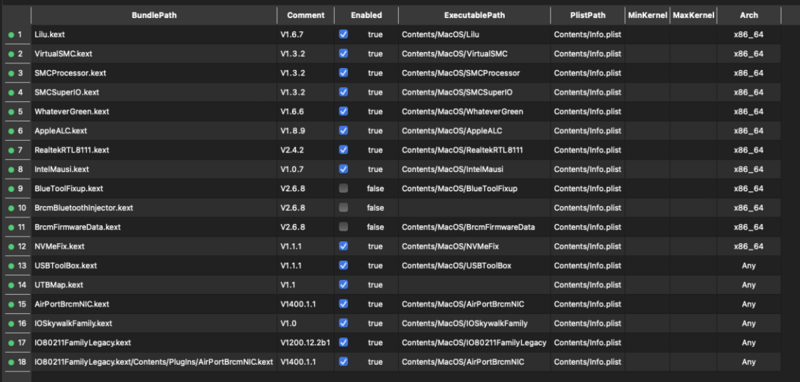800x382 pixels.
Task: Toggle Enabled checkbox for VirtualSMC.kext
Action: click(x=343, y=54)
